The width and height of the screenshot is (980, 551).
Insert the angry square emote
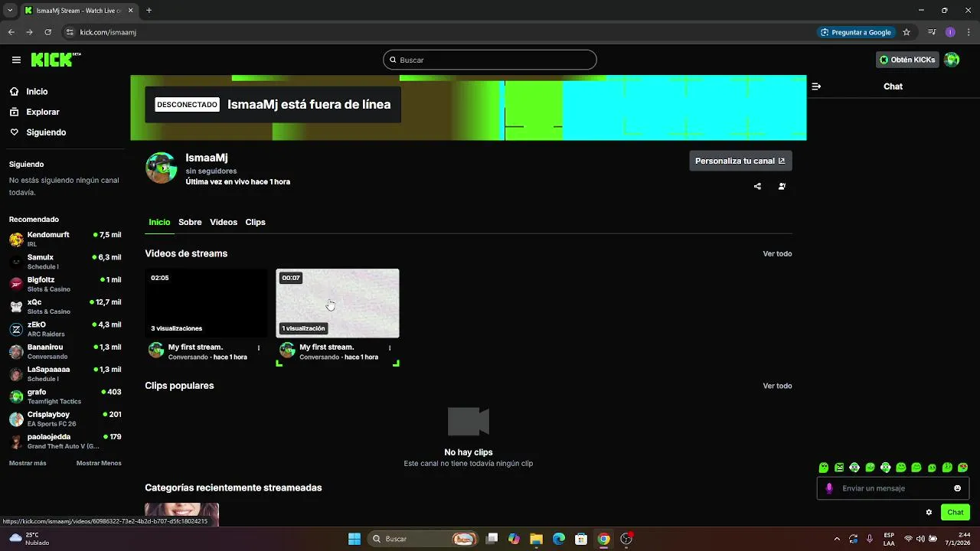[x=839, y=468]
